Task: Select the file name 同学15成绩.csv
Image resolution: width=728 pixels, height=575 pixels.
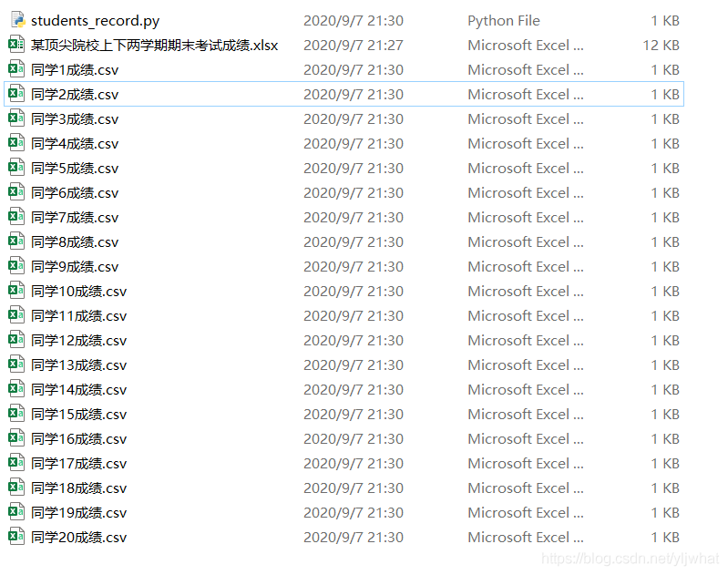Action: pos(79,415)
